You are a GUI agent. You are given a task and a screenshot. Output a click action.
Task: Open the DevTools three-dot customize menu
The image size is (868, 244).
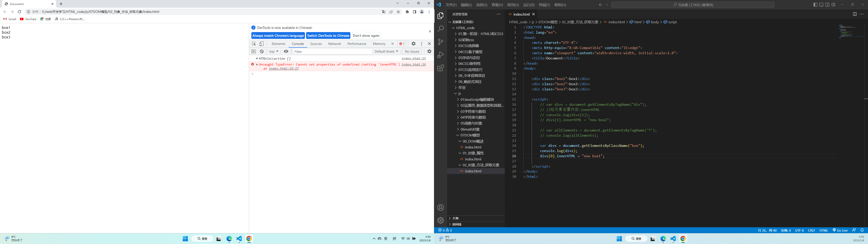[x=422, y=44]
